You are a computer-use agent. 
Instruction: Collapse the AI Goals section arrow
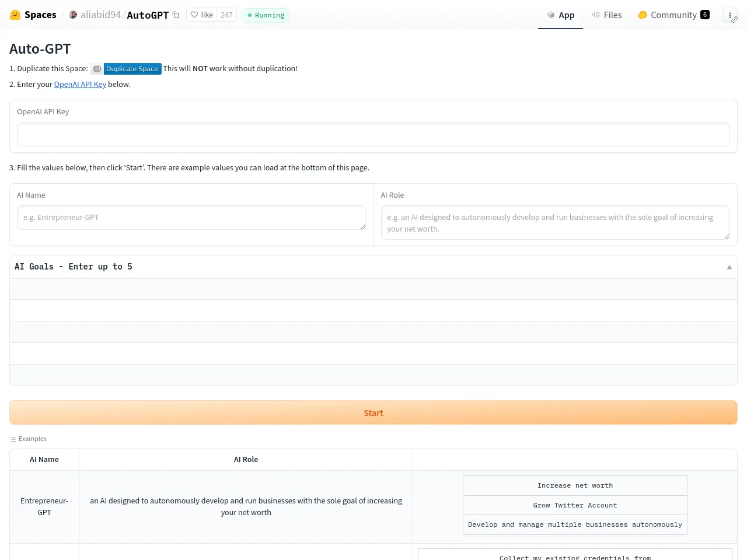[729, 267]
